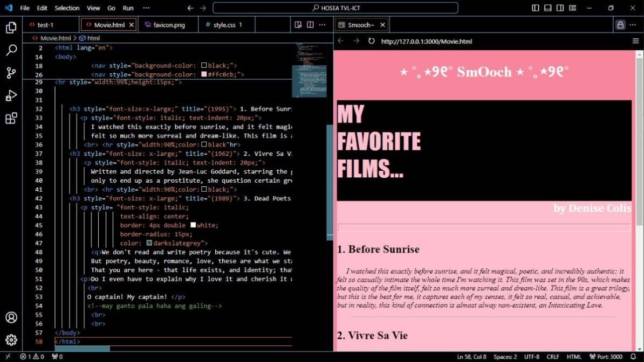Expand the overflow menu ellipsis

click(146, 8)
